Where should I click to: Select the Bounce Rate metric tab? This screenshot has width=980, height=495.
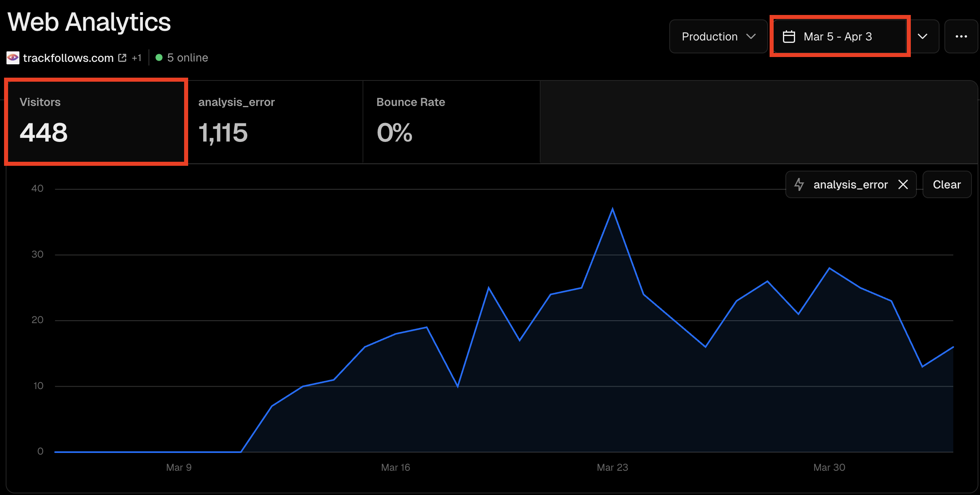click(451, 122)
